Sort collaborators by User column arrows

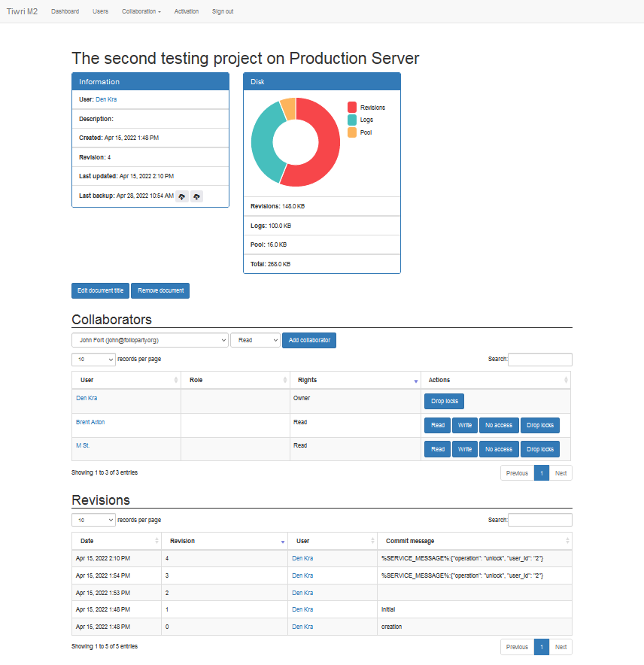tap(175, 381)
